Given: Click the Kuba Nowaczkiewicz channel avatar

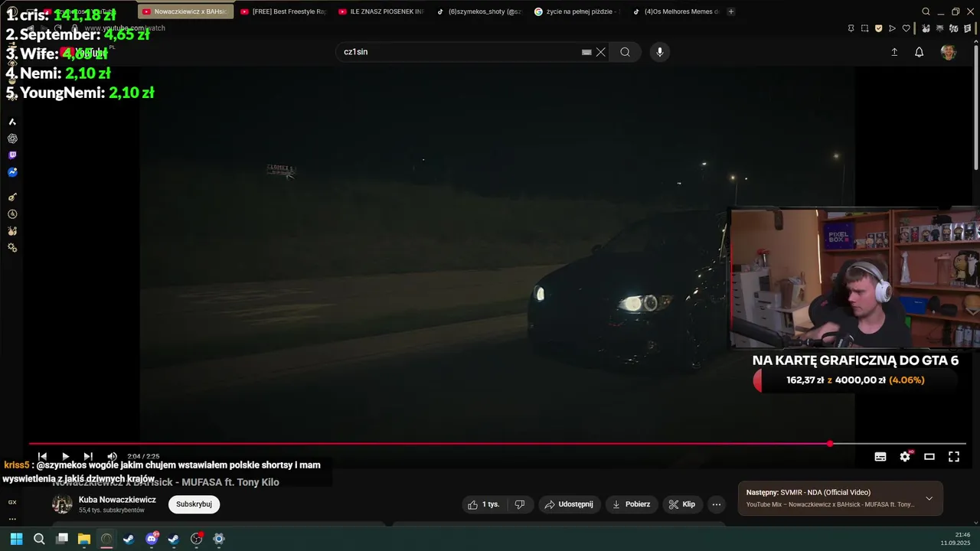Looking at the screenshot, I should pos(62,504).
